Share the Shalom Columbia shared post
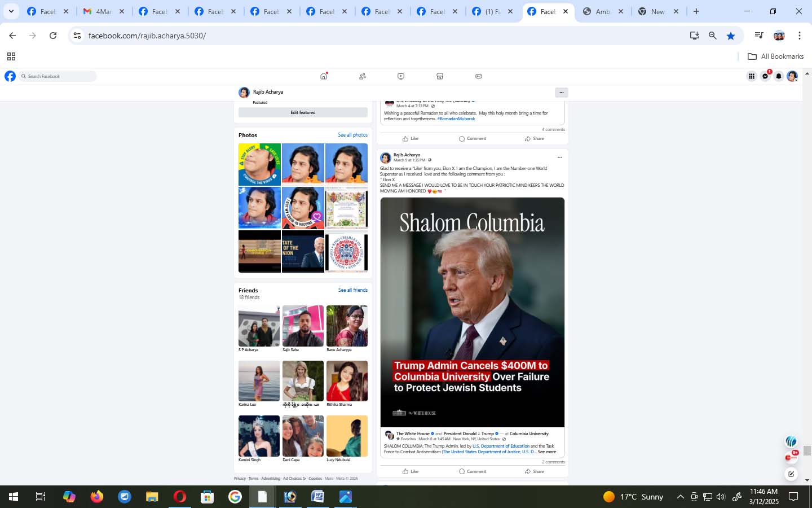Screen dimensions: 812x508 pyautogui.click(x=534, y=471)
